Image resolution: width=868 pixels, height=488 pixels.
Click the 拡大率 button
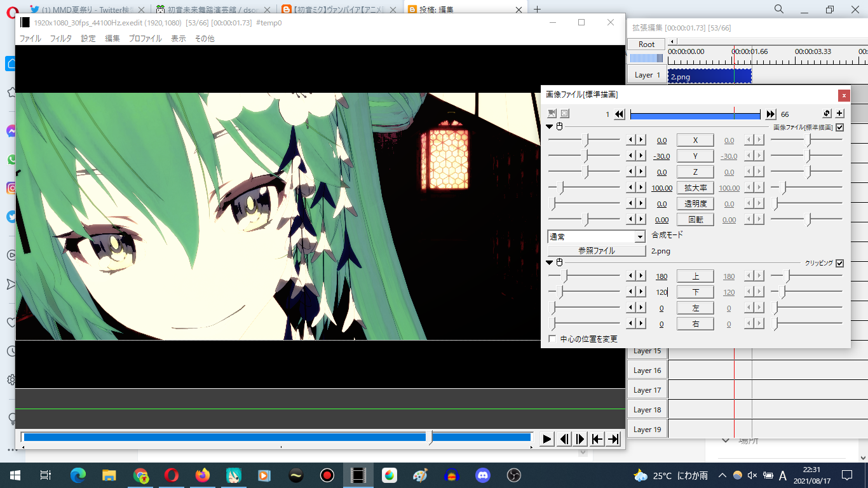(x=695, y=187)
